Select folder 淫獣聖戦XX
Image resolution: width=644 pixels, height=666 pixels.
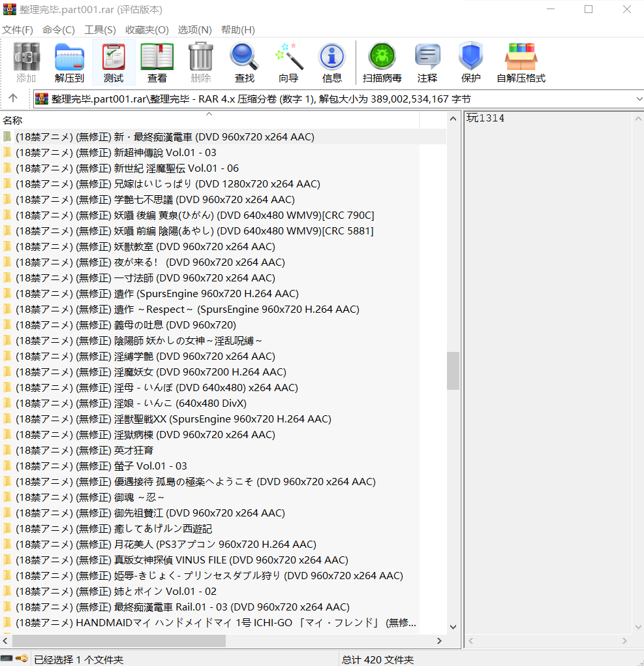[x=174, y=419]
